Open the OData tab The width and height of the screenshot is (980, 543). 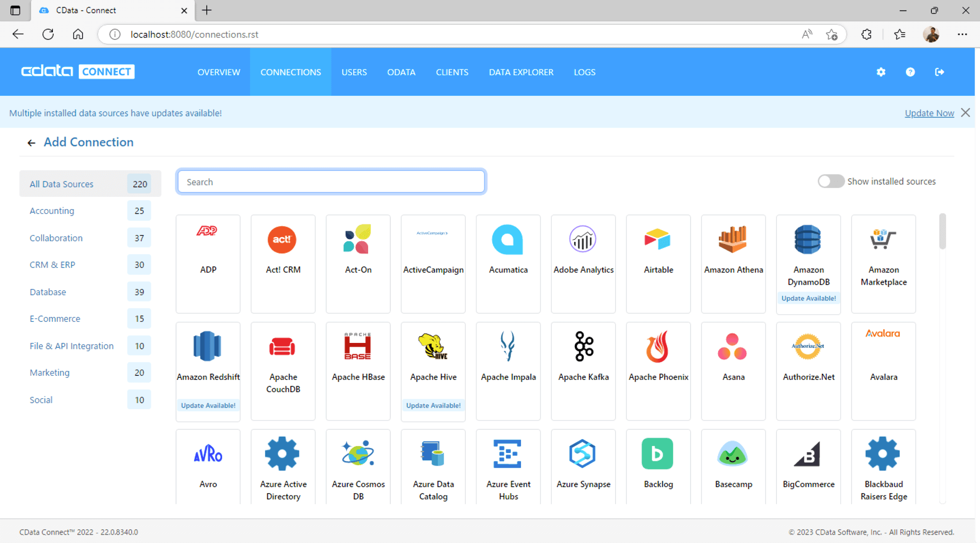pyautogui.click(x=401, y=72)
